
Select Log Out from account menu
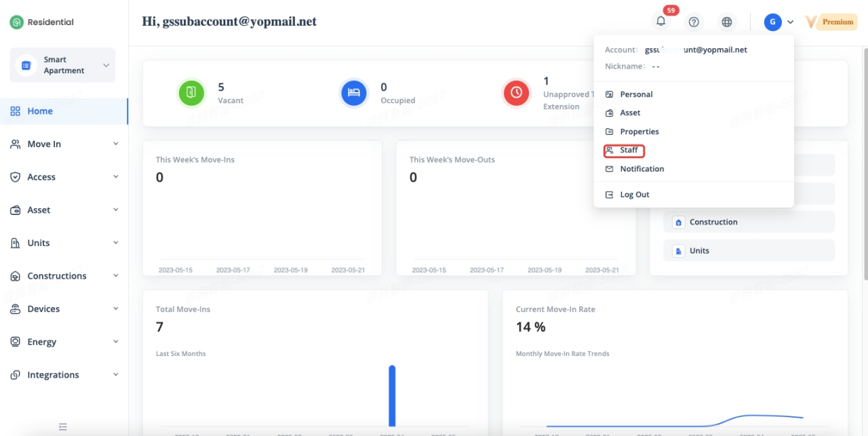[634, 195]
